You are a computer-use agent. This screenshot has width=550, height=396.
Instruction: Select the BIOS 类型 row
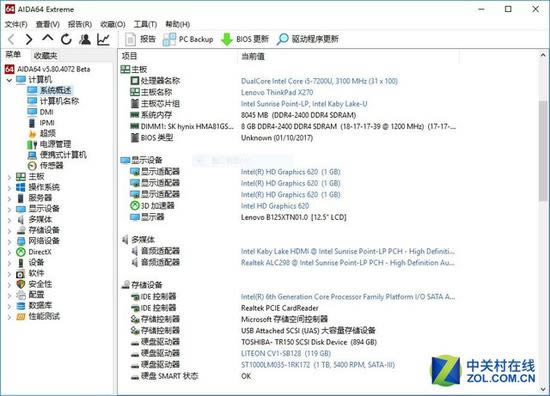click(x=288, y=138)
